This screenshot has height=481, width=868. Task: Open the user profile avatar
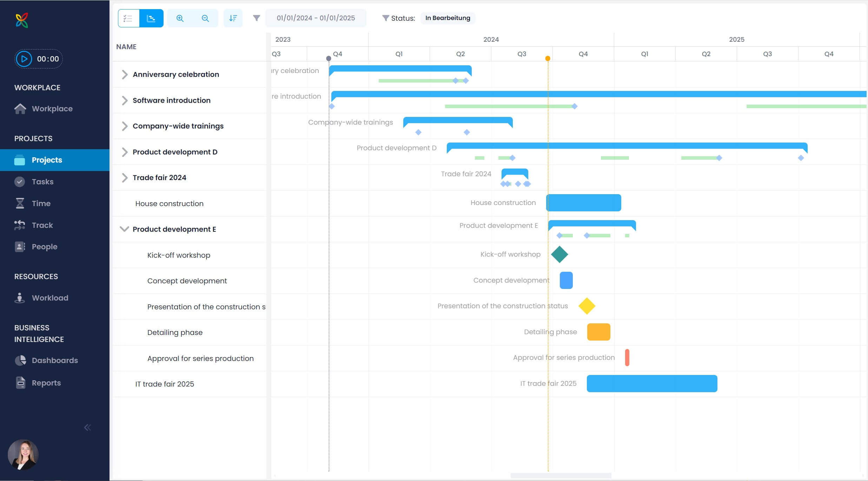tap(23, 455)
